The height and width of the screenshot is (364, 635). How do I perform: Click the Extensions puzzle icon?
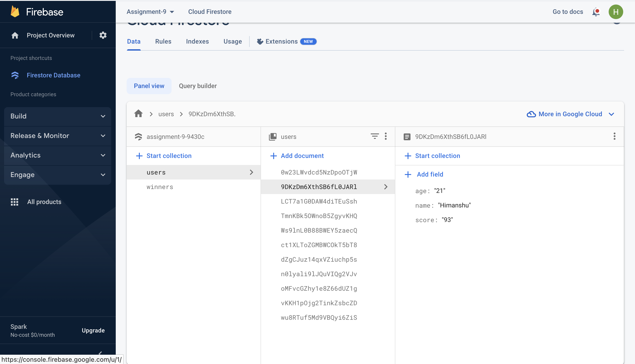(x=260, y=42)
